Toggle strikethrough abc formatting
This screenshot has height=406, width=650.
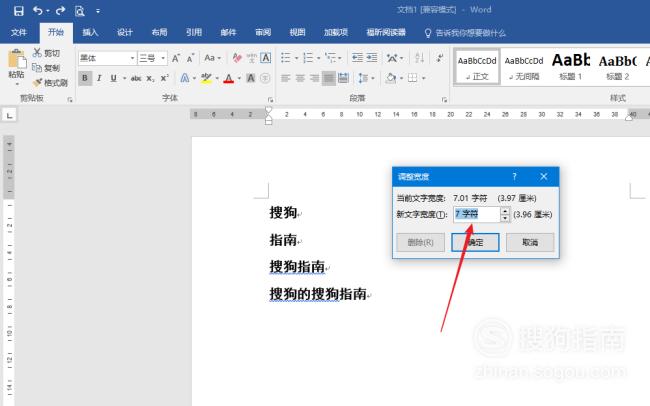click(136, 78)
